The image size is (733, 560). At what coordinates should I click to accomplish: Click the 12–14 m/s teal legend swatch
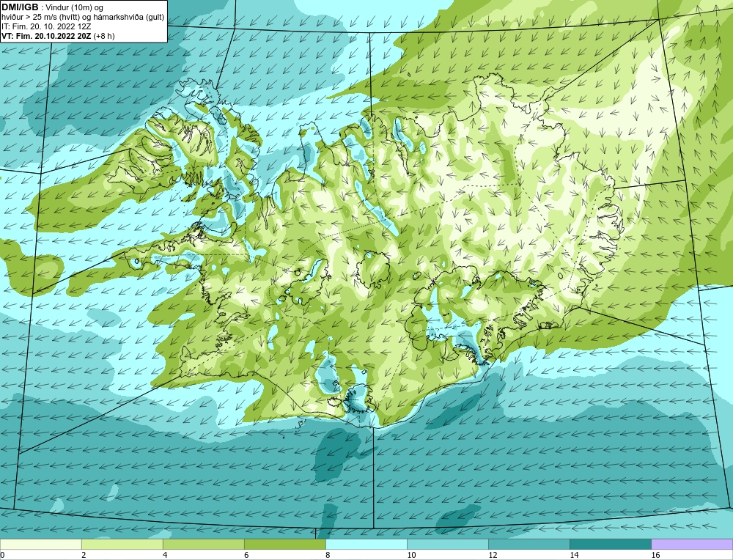click(x=528, y=544)
